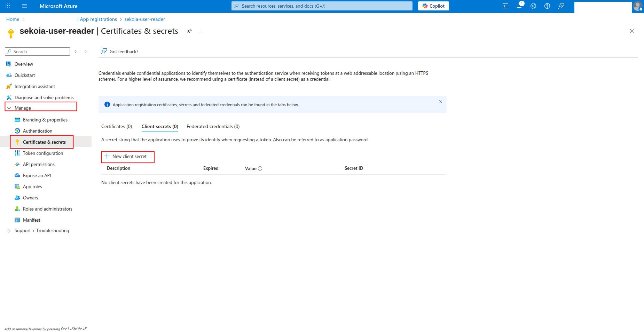Dismiss the information banner
This screenshot has width=644, height=332.
[x=441, y=102]
